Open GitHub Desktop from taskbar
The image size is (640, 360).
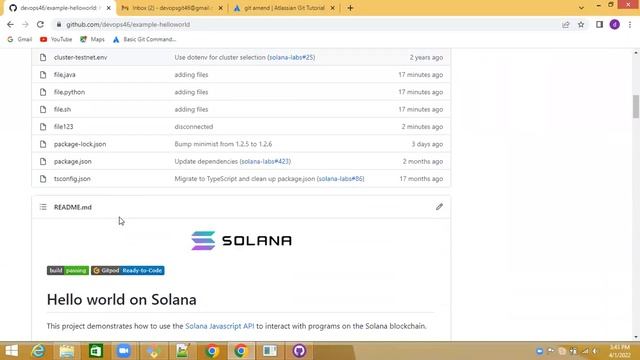299,351
